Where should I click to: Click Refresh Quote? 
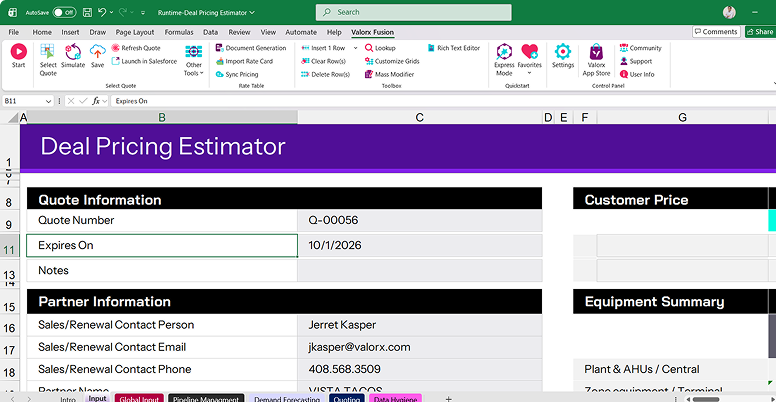(136, 48)
